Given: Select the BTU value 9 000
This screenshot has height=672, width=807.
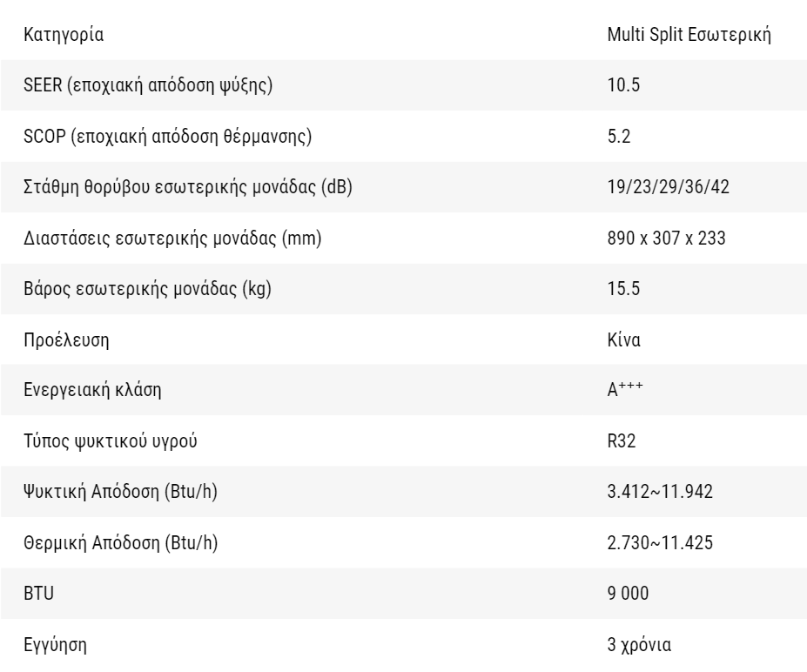Looking at the screenshot, I should point(628,594).
